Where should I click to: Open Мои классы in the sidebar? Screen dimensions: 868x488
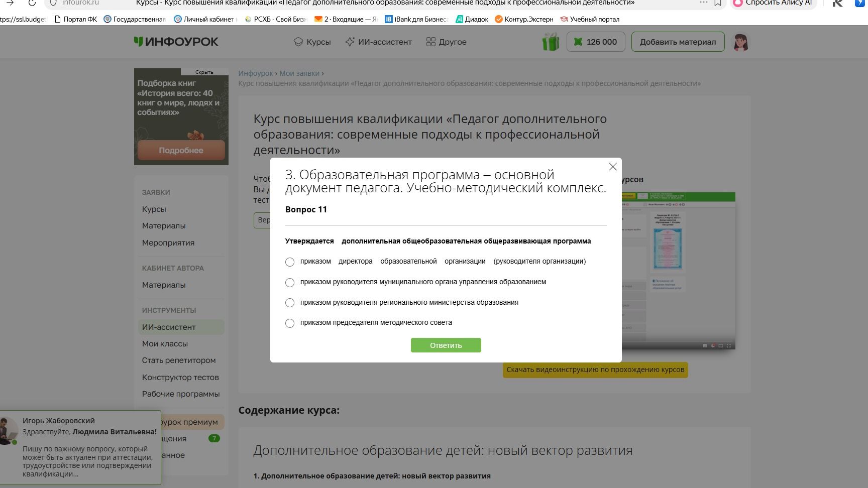pos(165,343)
